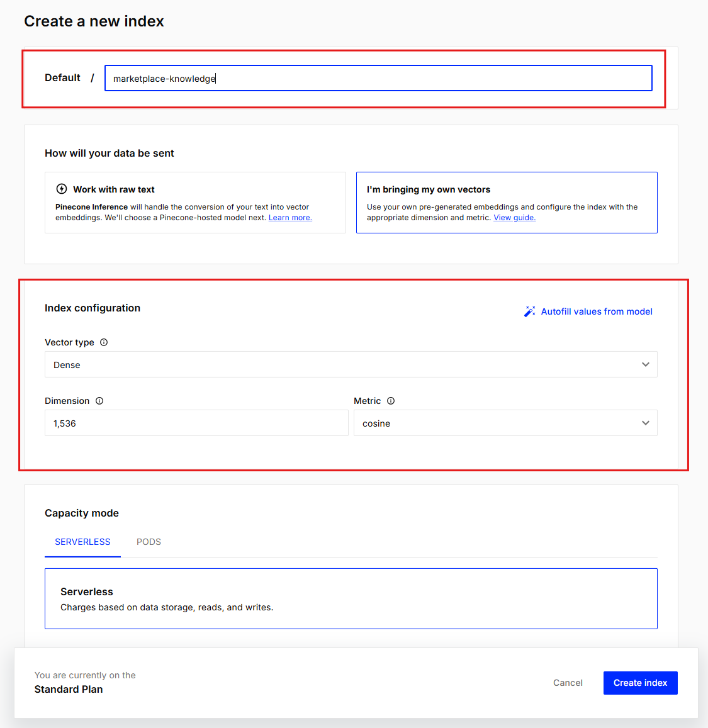Click the lightning bolt raw text icon

coord(62,189)
